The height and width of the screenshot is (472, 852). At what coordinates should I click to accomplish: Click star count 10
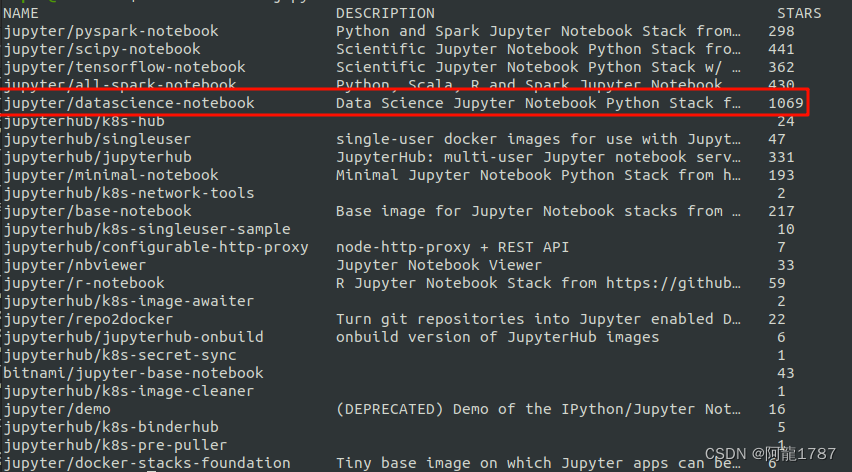pos(786,229)
